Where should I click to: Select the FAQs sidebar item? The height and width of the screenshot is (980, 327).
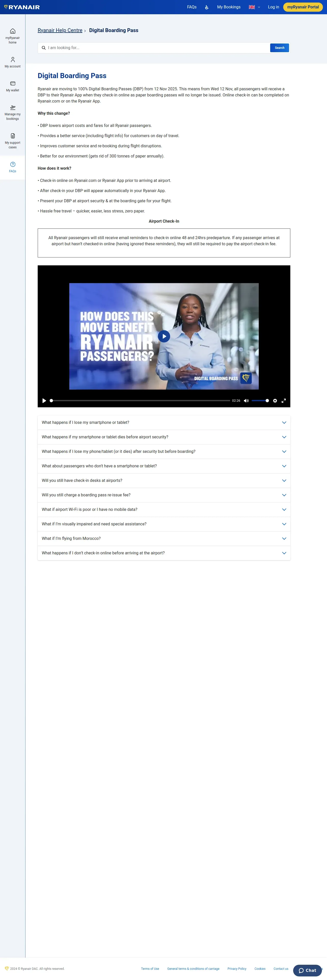coord(12,167)
